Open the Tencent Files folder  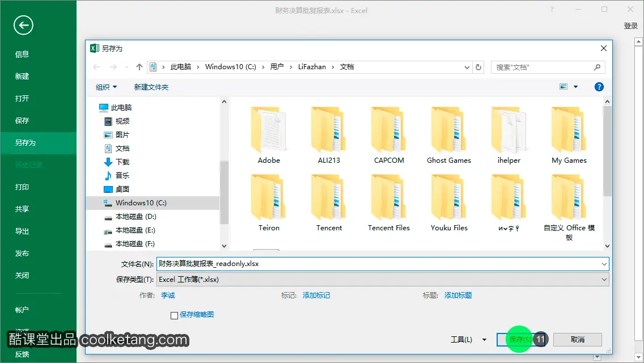tap(389, 203)
